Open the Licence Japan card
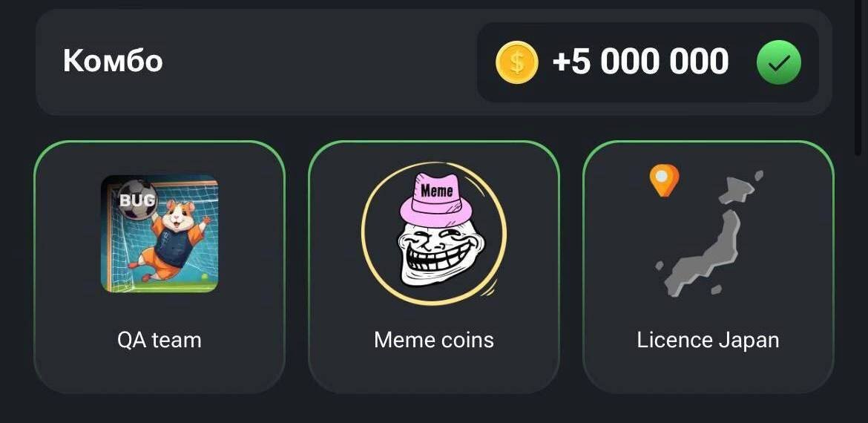868x423 pixels. [x=708, y=267]
